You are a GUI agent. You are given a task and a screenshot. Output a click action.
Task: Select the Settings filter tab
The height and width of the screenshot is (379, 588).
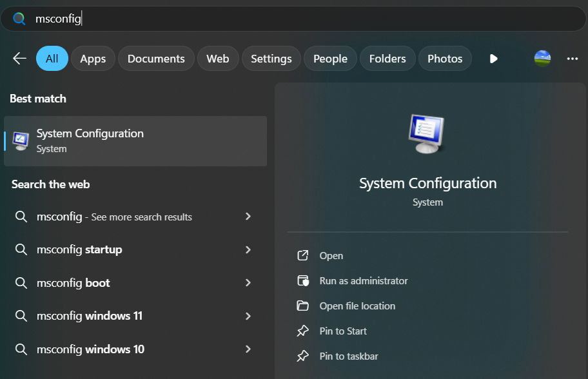tap(271, 59)
